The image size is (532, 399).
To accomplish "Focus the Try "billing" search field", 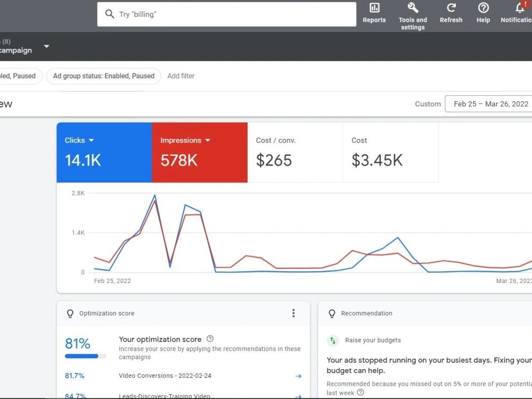I will click(x=227, y=14).
